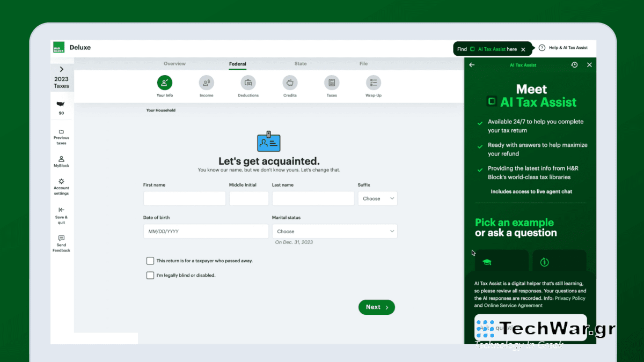
Task: Select the Federal tab
Action: point(237,63)
